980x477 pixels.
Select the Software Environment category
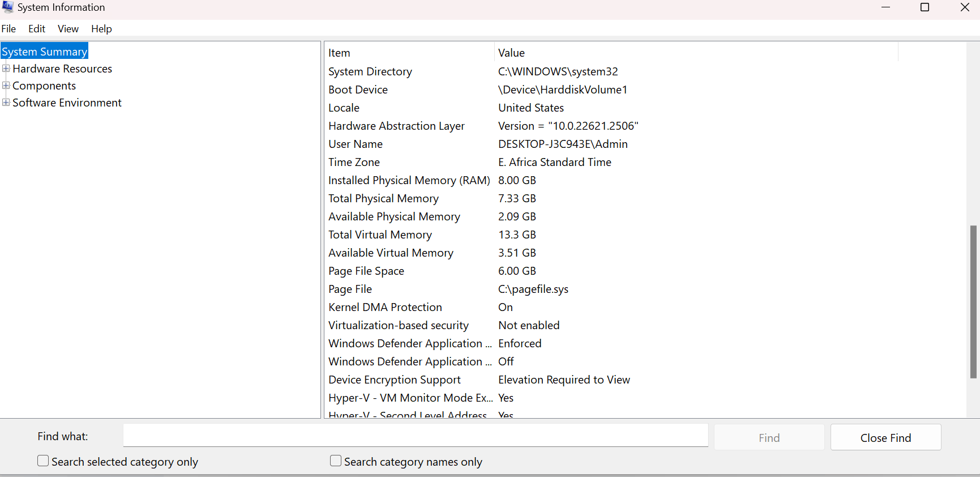coord(67,103)
